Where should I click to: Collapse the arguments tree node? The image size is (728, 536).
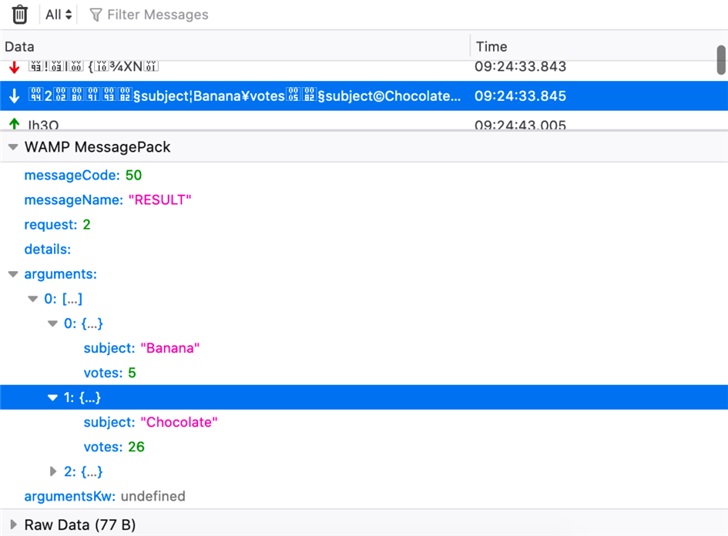point(13,274)
